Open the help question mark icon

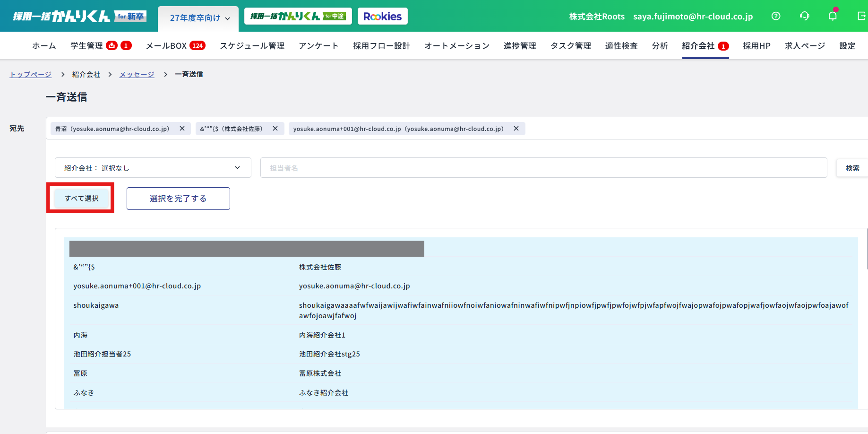coord(776,16)
